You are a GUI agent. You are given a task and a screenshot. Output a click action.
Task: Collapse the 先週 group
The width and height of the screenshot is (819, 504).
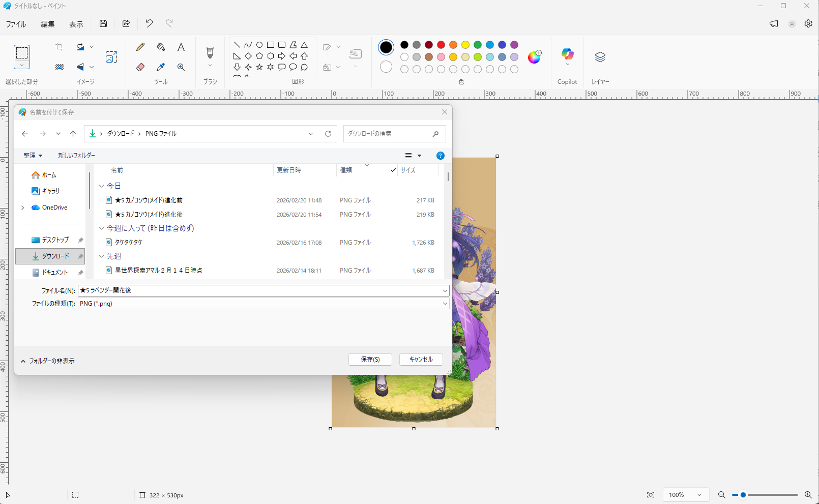(x=101, y=256)
